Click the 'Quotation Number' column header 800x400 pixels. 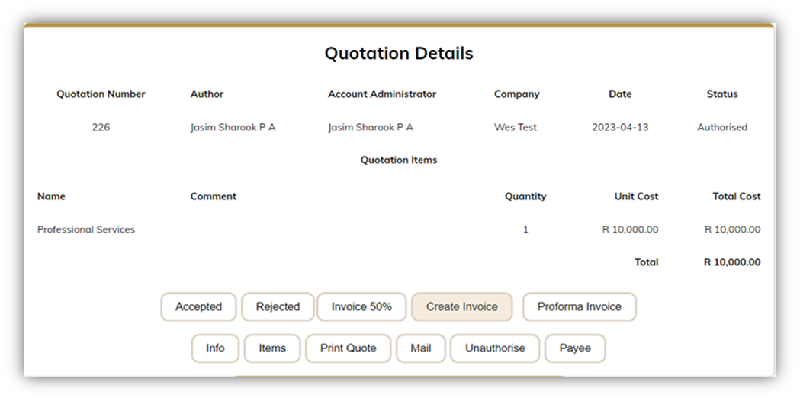pyautogui.click(x=101, y=94)
